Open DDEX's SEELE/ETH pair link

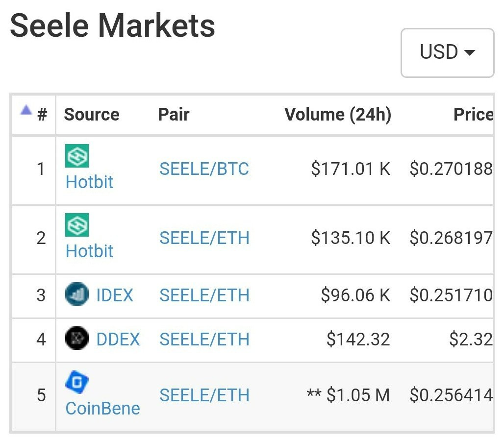[204, 340]
